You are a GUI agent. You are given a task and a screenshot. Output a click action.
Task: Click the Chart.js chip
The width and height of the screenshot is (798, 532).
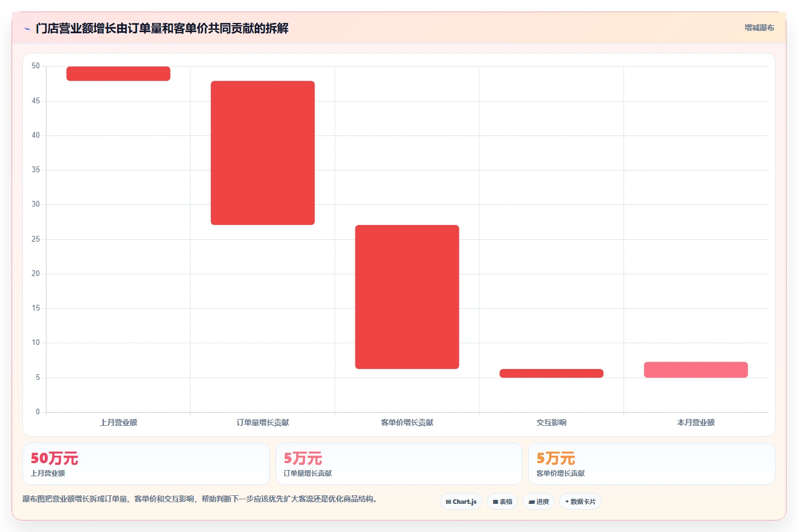tap(461, 502)
